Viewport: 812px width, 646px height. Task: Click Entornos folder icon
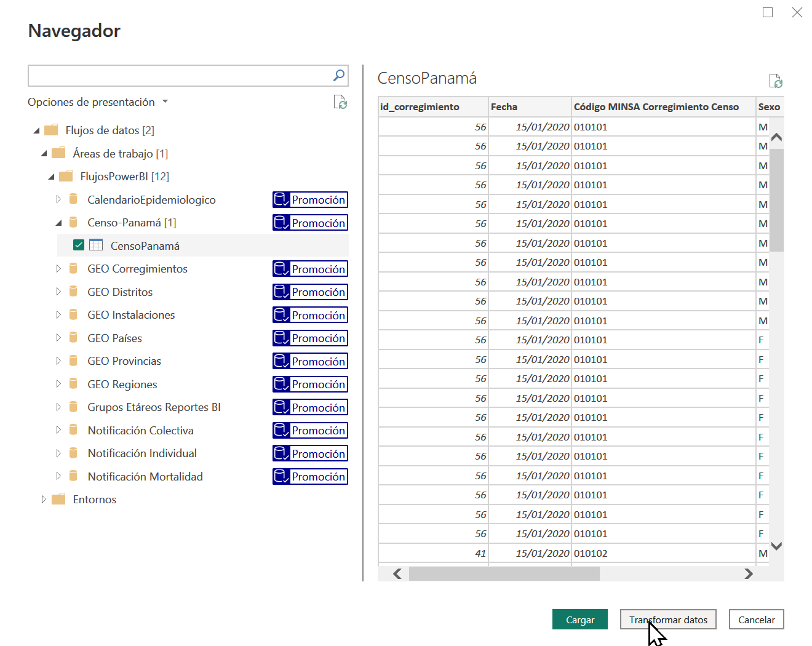tap(58, 499)
